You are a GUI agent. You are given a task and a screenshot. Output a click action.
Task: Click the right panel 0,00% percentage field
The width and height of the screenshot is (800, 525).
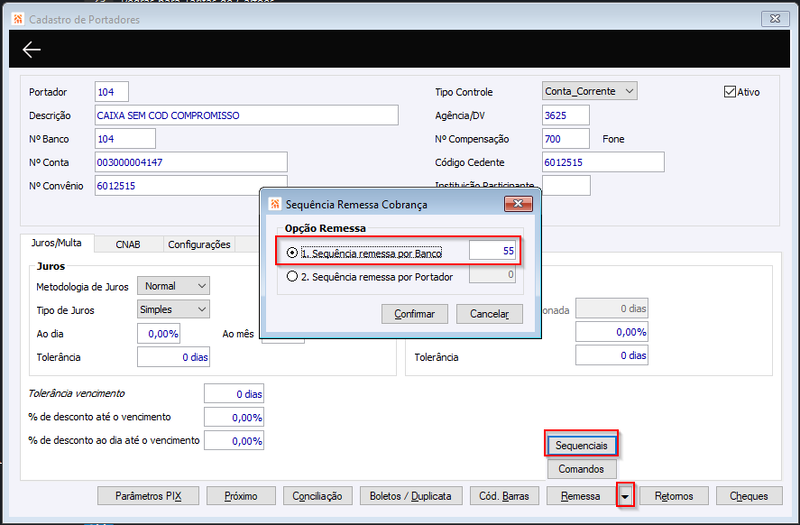612,332
